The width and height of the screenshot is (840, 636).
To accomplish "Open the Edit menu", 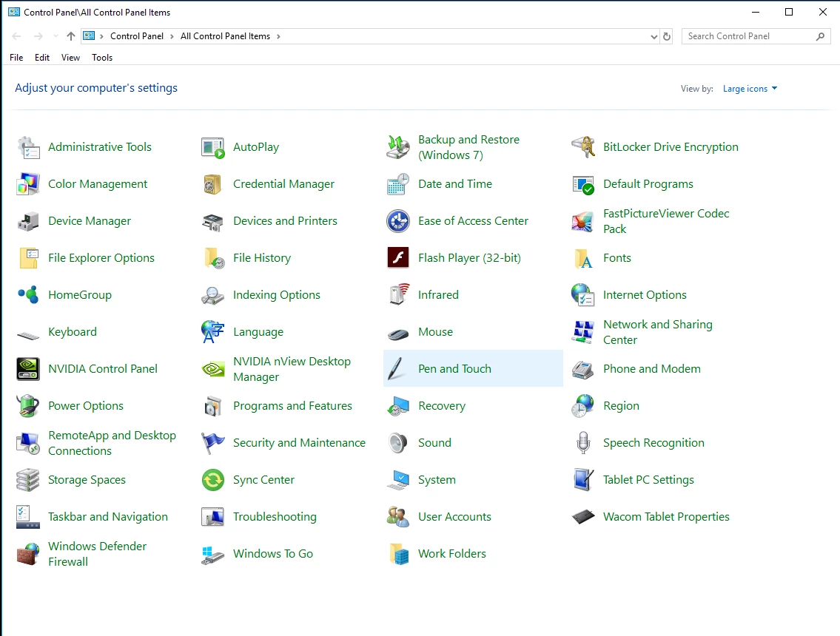I will [x=42, y=58].
